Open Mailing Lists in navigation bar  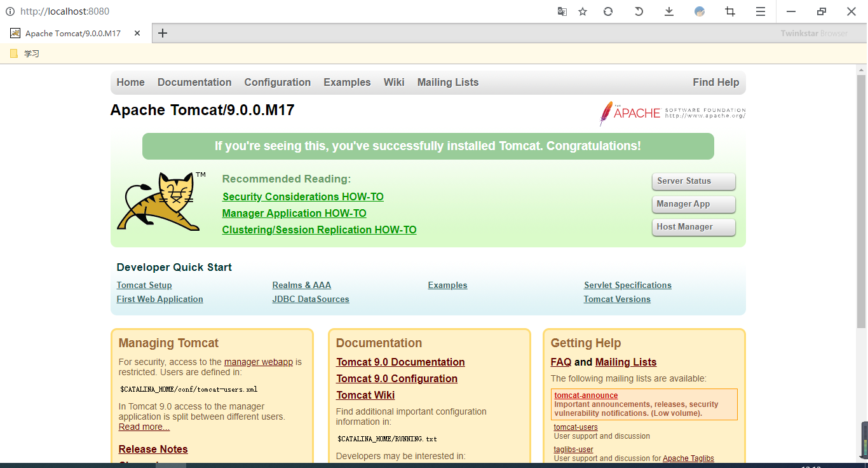[x=448, y=82]
